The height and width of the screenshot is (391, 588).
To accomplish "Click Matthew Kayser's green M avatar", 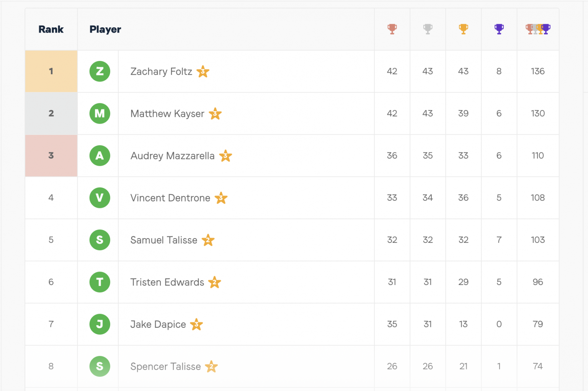I will (x=100, y=113).
